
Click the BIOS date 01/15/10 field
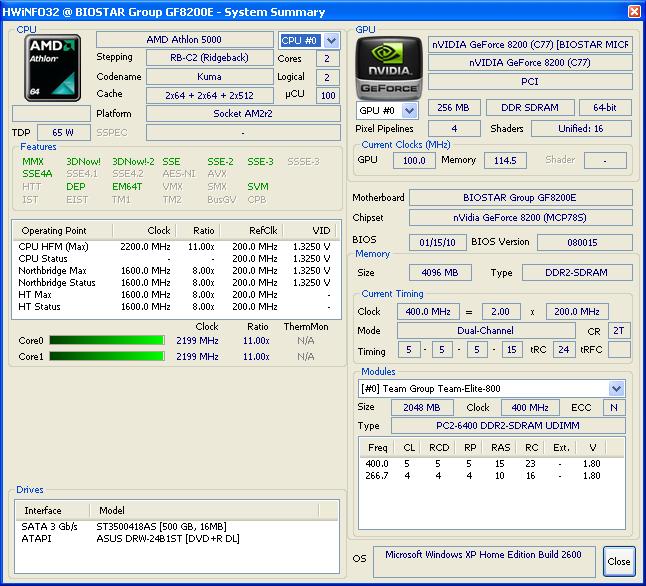click(x=438, y=242)
